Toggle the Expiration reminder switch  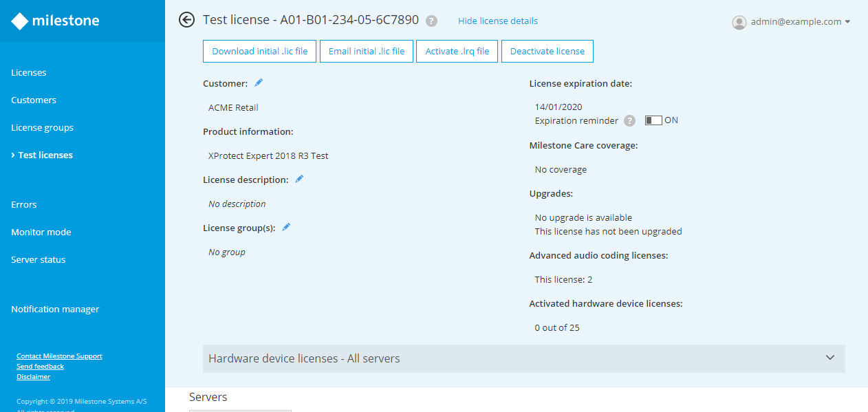coord(653,120)
